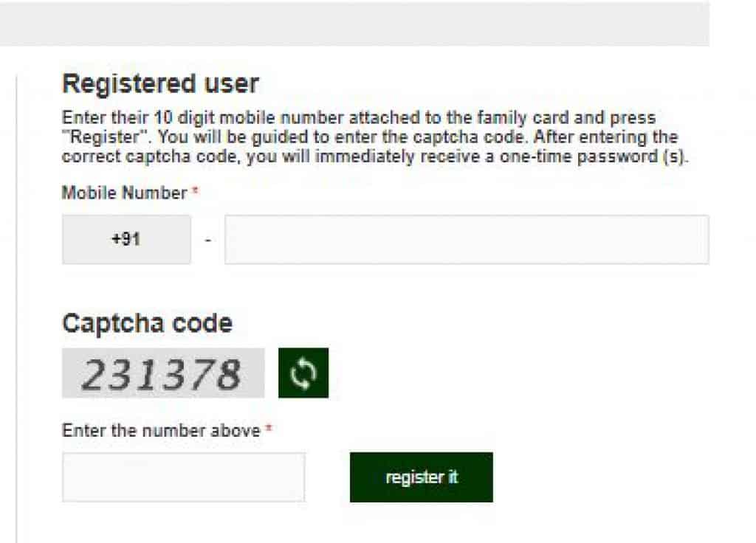The height and width of the screenshot is (543, 756).
Task: Refresh the captcha code with the green reload icon
Action: (x=303, y=373)
